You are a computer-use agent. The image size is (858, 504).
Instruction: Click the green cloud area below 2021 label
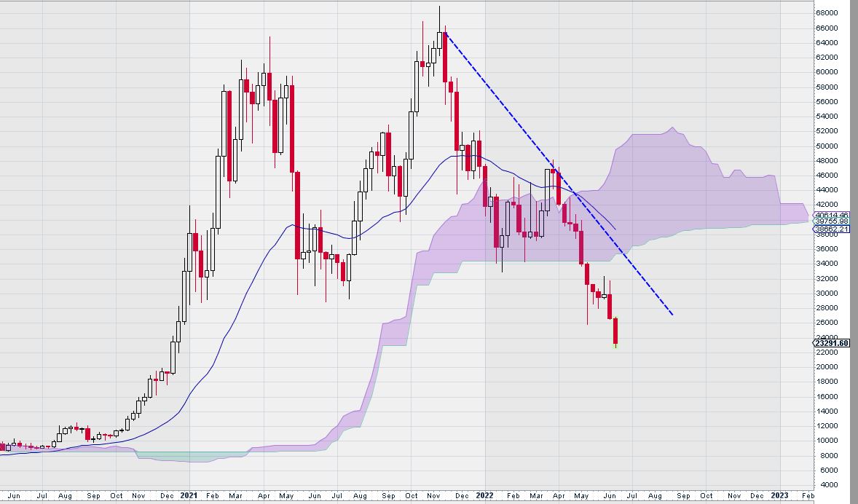click(189, 457)
